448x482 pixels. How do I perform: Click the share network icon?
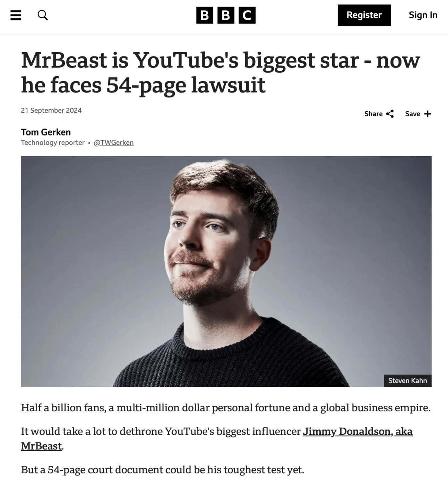pyautogui.click(x=390, y=114)
